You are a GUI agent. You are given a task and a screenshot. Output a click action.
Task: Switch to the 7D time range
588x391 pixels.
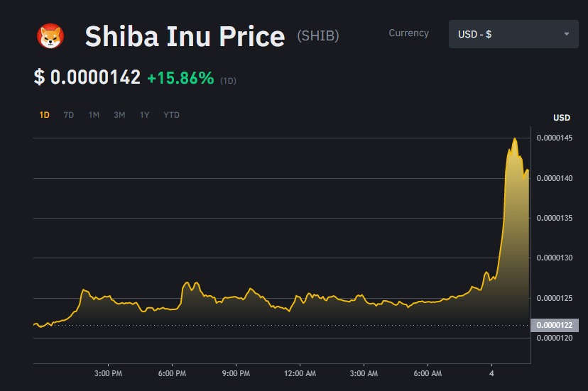pyautogui.click(x=69, y=115)
